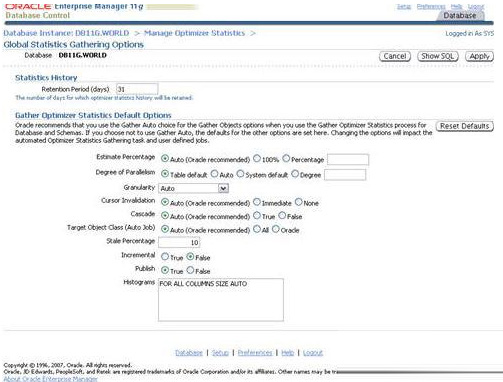Click the Degree value input field
The height and width of the screenshot is (382, 503).
[345, 175]
